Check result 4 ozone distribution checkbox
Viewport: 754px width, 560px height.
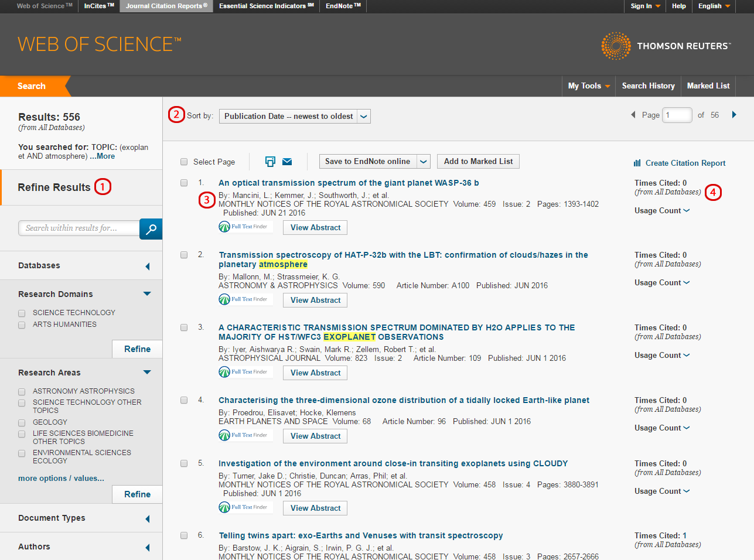(184, 400)
